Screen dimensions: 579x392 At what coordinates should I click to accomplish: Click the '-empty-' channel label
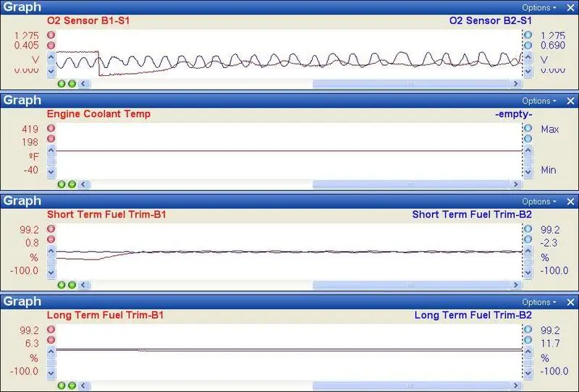click(514, 114)
